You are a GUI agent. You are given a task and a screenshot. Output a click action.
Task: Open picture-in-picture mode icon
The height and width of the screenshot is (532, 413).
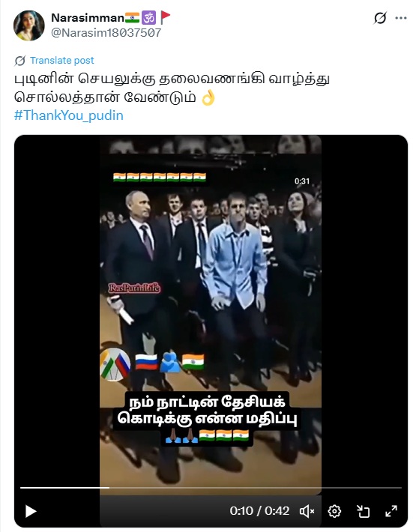point(363,511)
